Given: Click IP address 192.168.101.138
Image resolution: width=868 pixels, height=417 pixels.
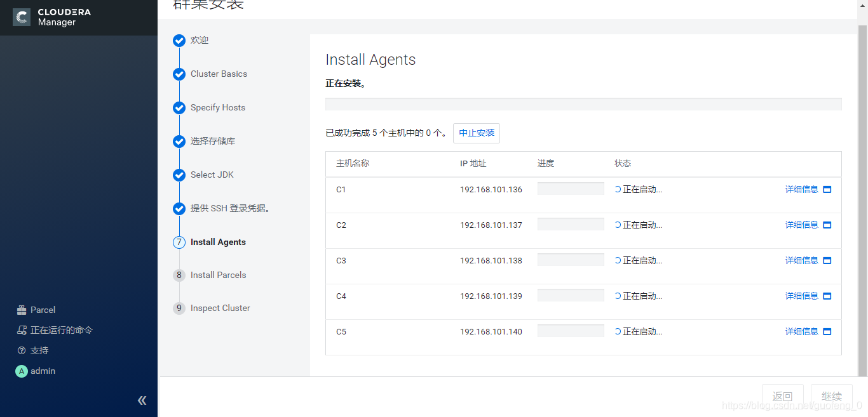Looking at the screenshot, I should click(x=491, y=260).
